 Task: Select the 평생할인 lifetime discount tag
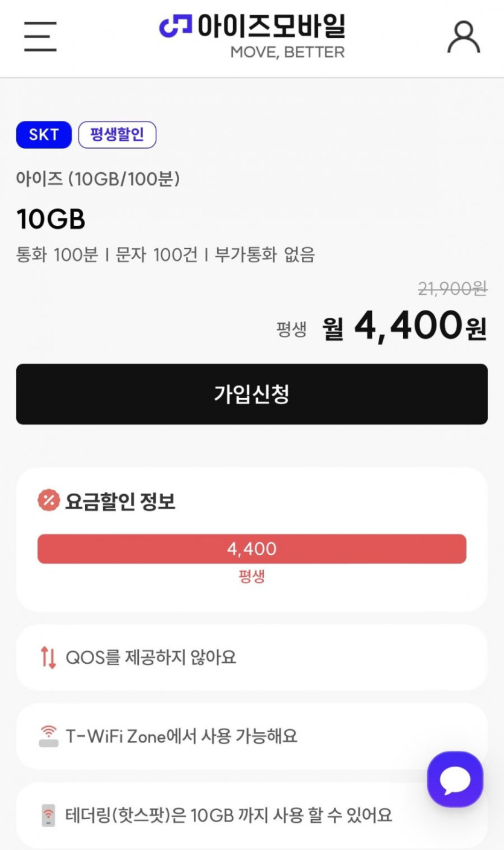pos(117,135)
